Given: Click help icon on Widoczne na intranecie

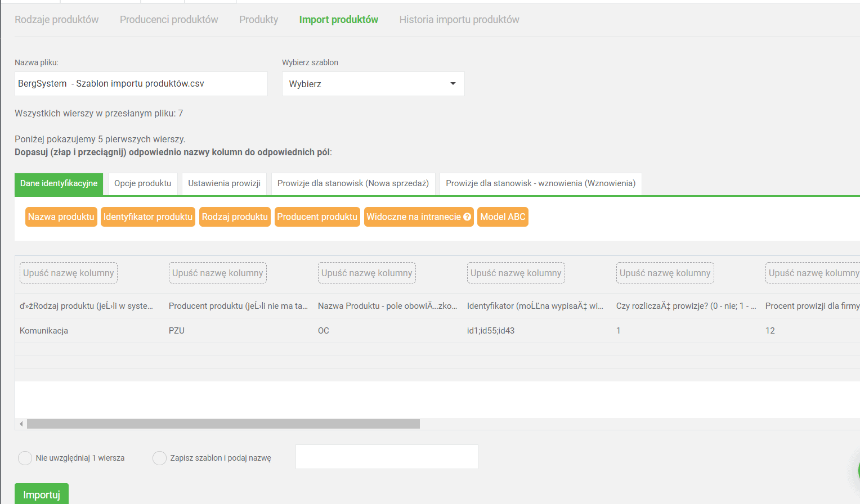Looking at the screenshot, I should click(467, 217).
